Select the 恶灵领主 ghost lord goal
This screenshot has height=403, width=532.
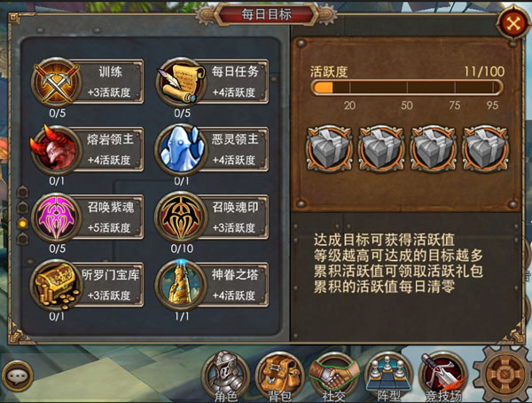click(x=213, y=149)
